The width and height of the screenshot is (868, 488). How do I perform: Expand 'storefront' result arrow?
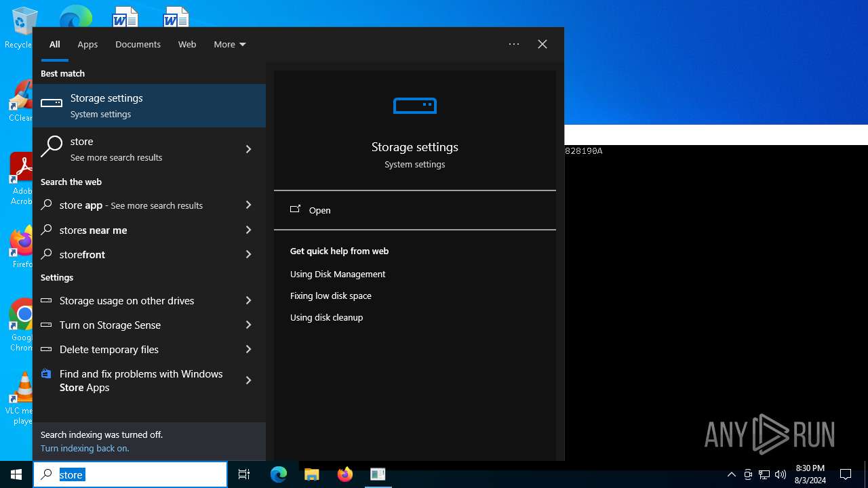(x=248, y=254)
